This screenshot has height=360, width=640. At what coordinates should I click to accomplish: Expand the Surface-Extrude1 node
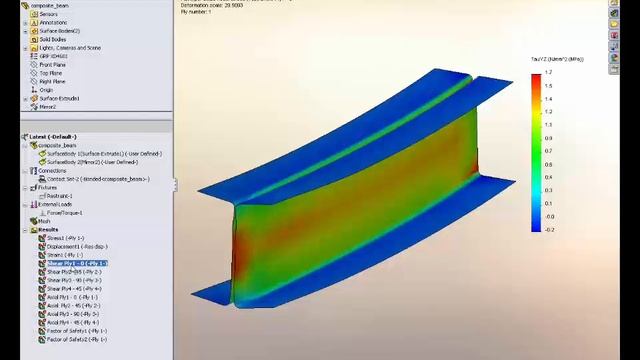point(26,99)
